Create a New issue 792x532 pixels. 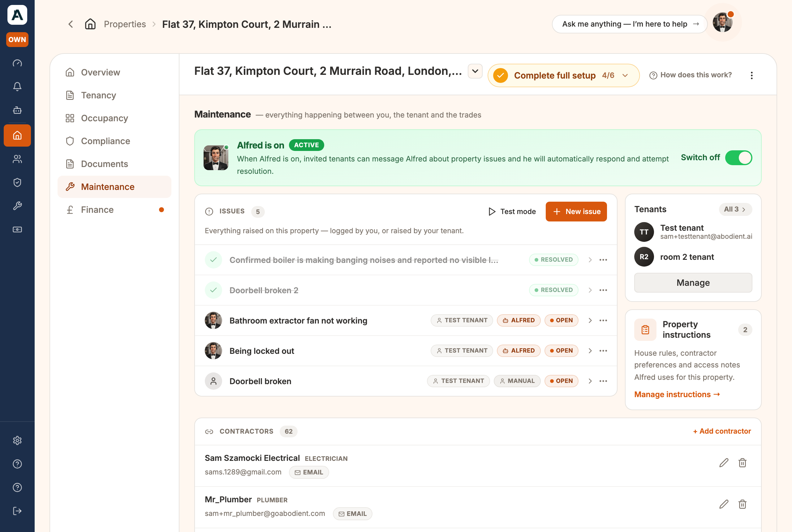point(576,212)
